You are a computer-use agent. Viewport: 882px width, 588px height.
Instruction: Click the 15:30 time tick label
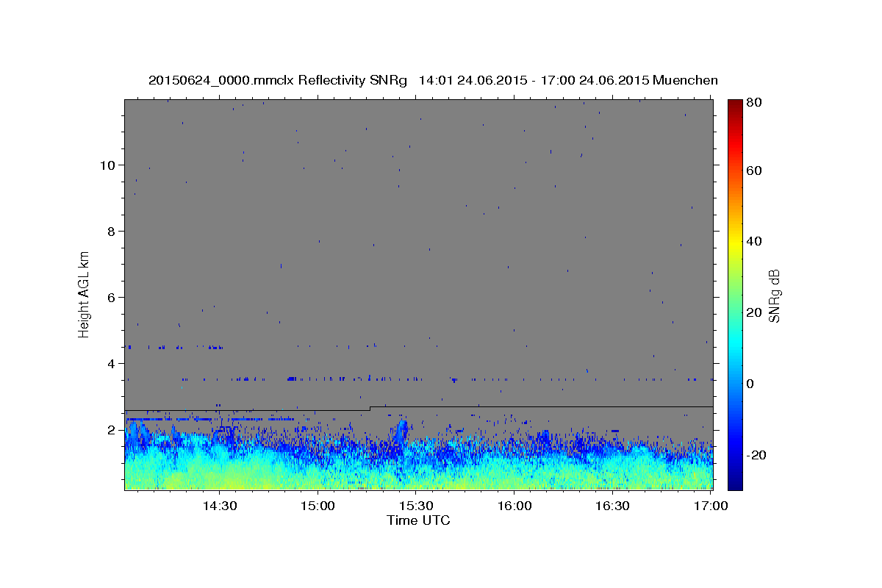[x=416, y=506]
